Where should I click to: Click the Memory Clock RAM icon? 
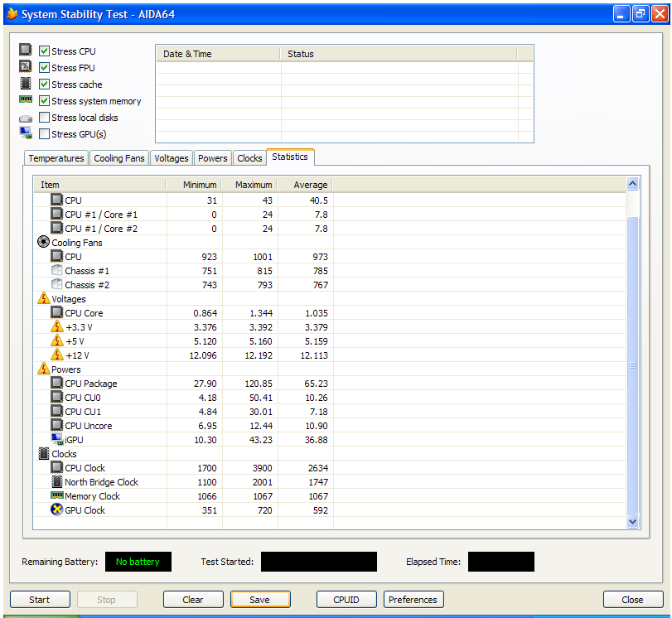[x=57, y=495]
